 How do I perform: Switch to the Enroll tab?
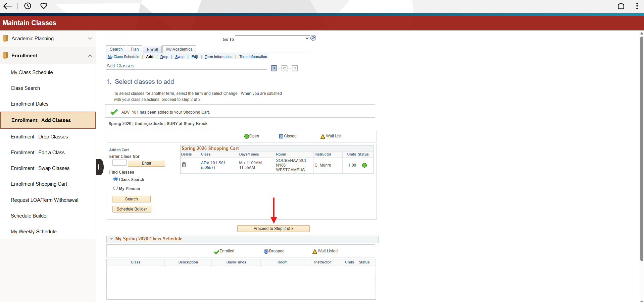152,49
